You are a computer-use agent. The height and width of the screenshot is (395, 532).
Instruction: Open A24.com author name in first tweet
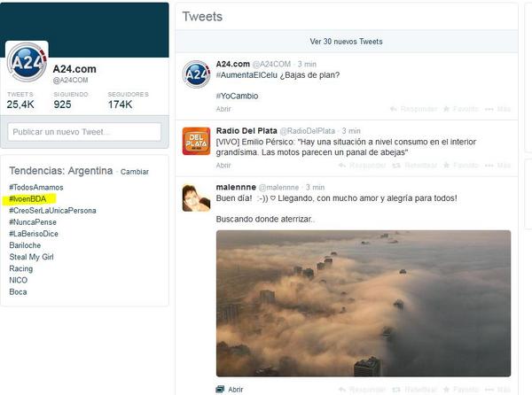(232, 64)
